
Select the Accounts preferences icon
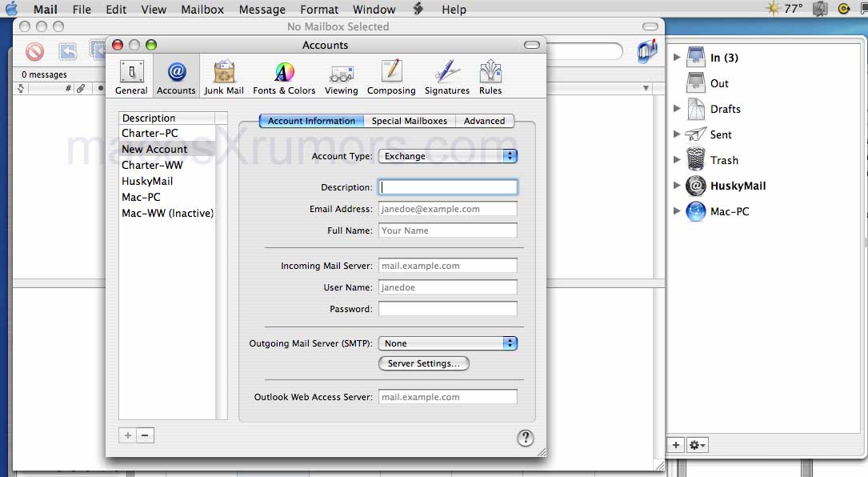click(x=176, y=77)
